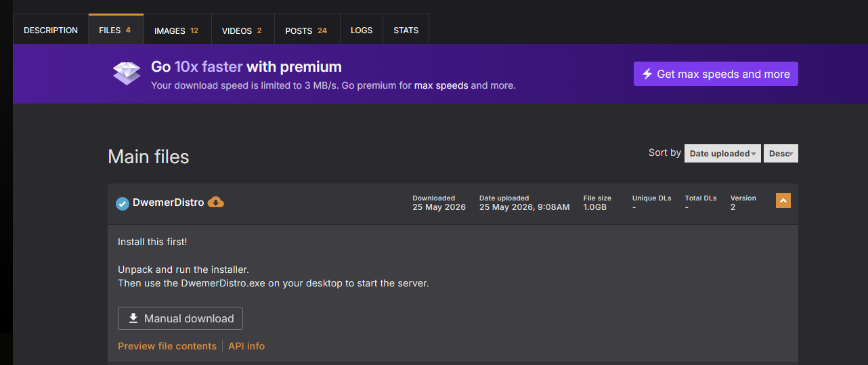Go to the Posts tab
868x365 pixels.
[307, 30]
